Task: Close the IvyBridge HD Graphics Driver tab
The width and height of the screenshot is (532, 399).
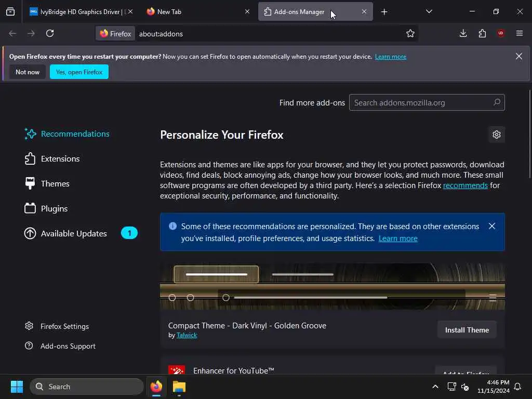Action: [130, 11]
